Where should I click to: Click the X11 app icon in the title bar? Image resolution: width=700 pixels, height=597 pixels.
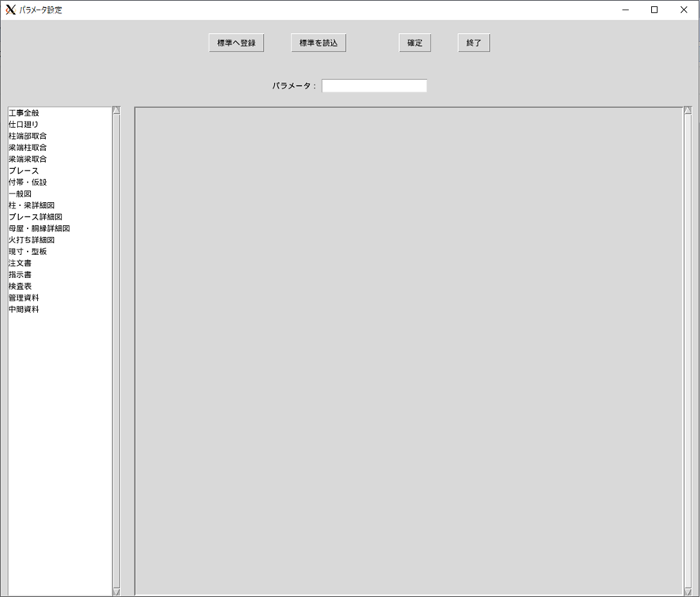10,9
